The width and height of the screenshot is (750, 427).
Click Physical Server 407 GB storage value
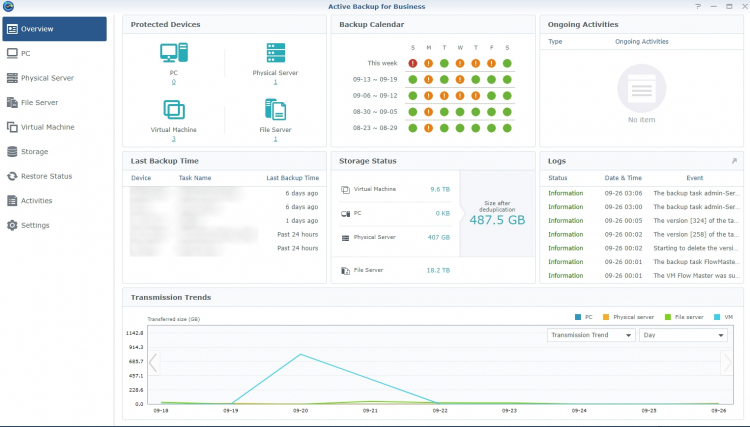click(x=439, y=237)
